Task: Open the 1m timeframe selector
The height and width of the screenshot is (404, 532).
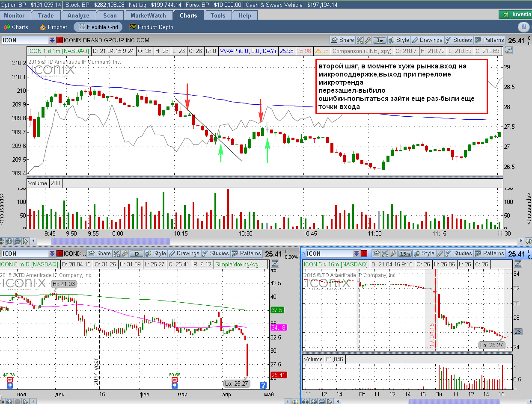Action: [x=379, y=40]
